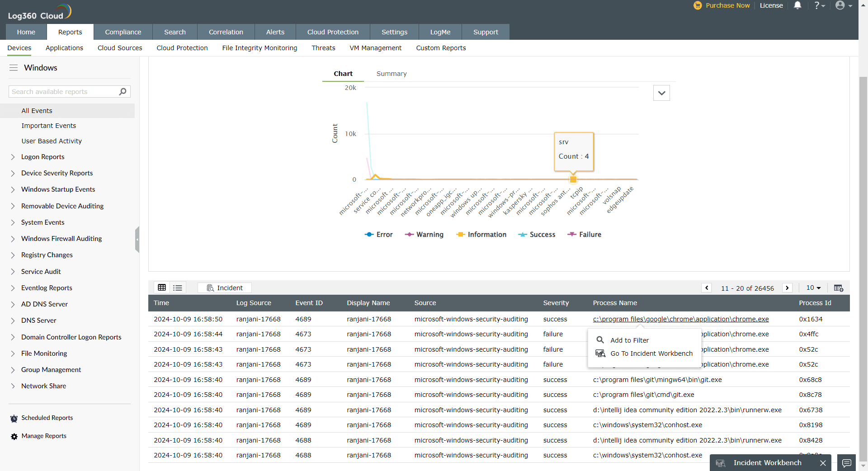The width and height of the screenshot is (868, 471).
Task: Open the chart options dropdown arrow
Action: coord(661,93)
